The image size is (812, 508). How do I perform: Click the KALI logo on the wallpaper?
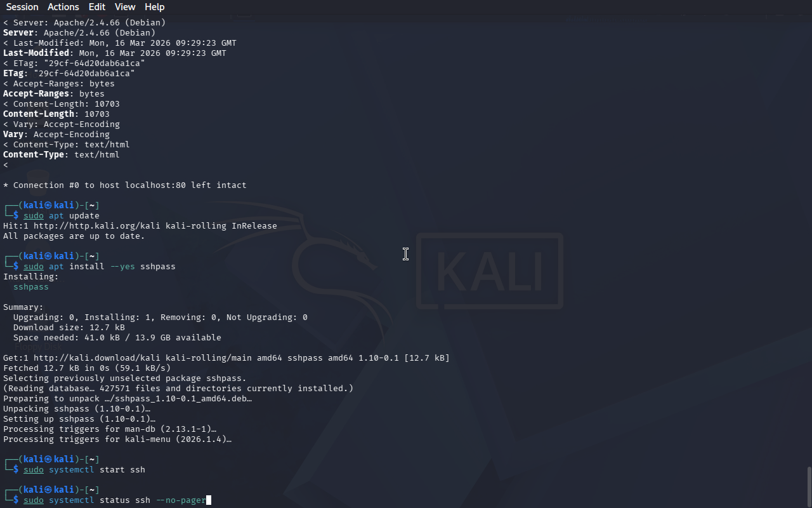pos(490,271)
